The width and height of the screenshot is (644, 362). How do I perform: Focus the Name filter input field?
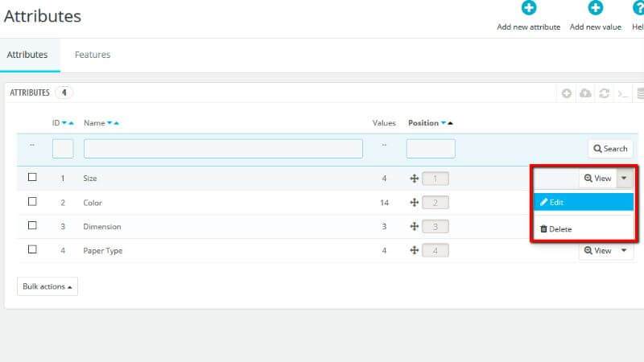[223, 149]
